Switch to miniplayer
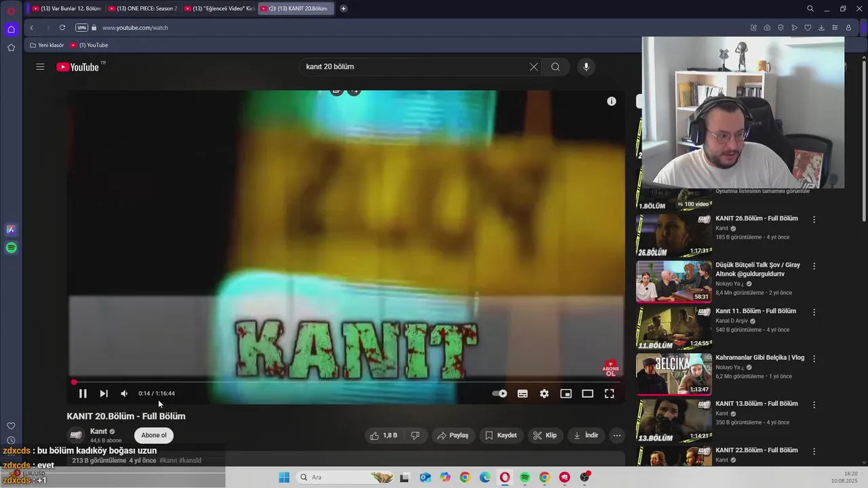Screen dimensions: 868x488 566,393
